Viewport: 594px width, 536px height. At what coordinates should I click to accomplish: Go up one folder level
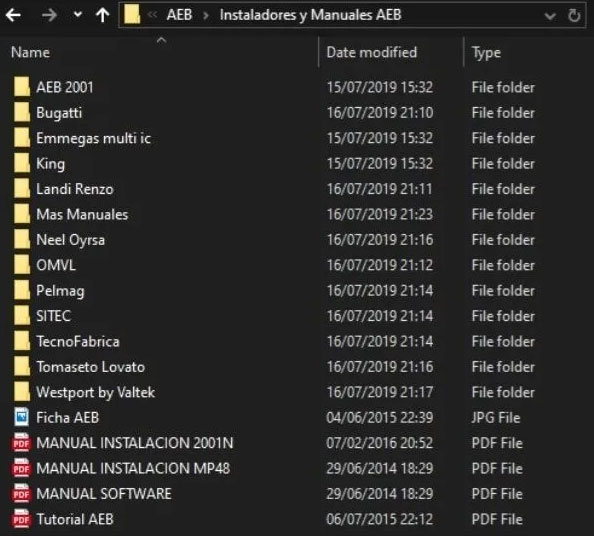tap(103, 15)
